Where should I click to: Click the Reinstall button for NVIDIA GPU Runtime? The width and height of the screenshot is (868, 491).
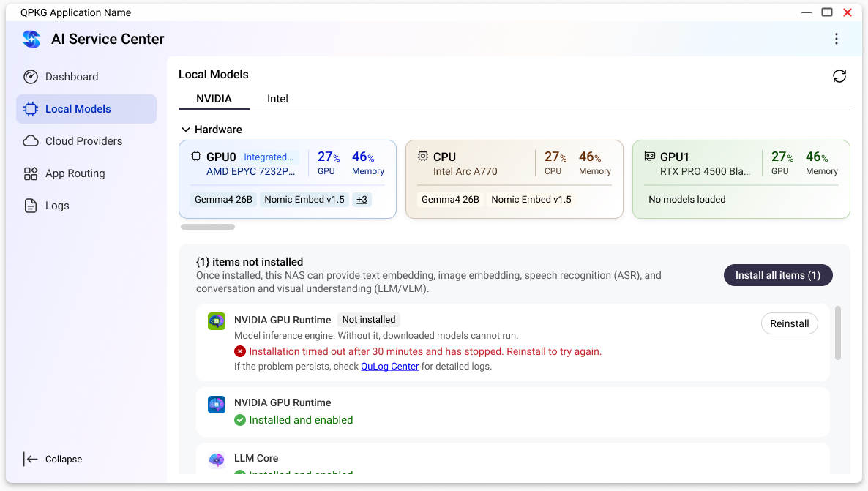tap(790, 324)
